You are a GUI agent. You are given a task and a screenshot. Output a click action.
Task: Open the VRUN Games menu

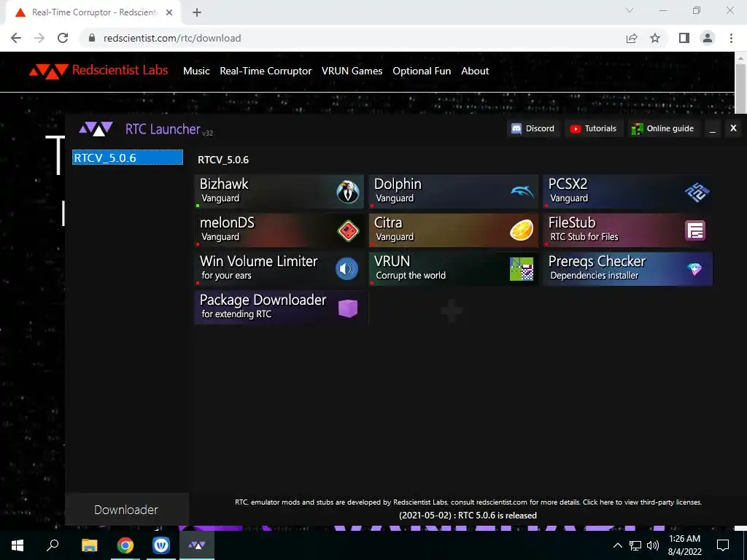tap(352, 71)
